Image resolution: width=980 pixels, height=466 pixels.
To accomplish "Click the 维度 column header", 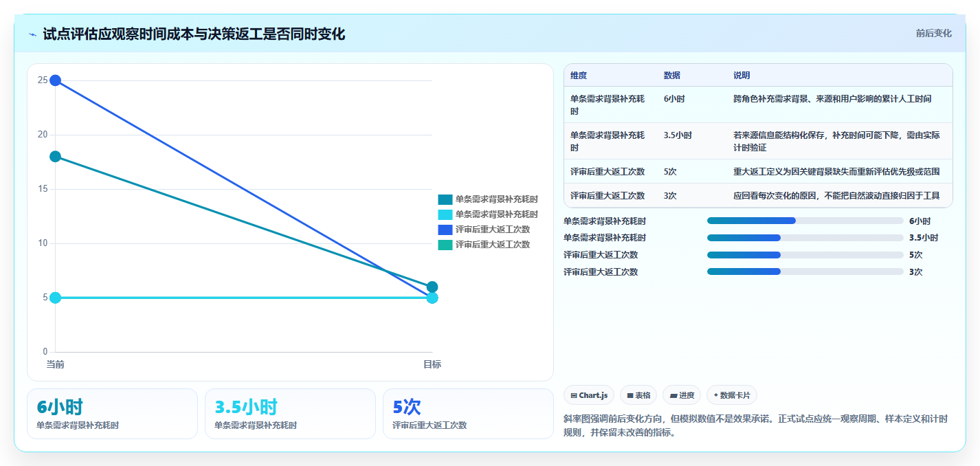I will (579, 76).
